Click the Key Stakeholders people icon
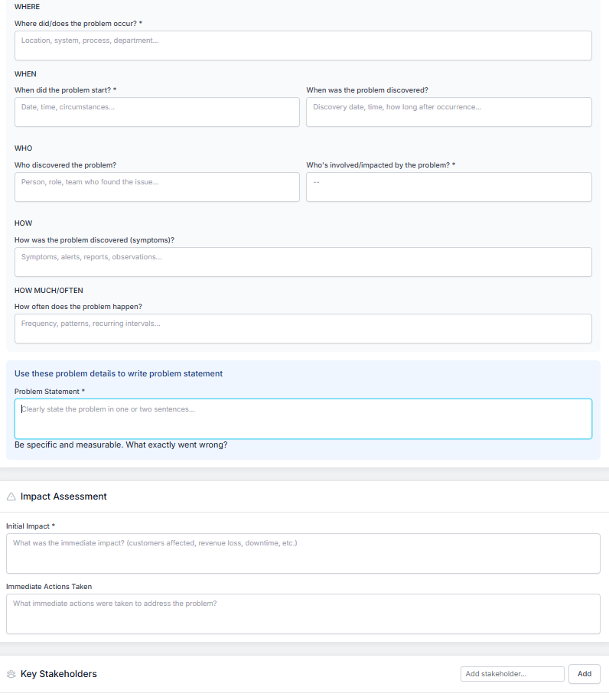The height and width of the screenshot is (700, 609). pos(11,674)
